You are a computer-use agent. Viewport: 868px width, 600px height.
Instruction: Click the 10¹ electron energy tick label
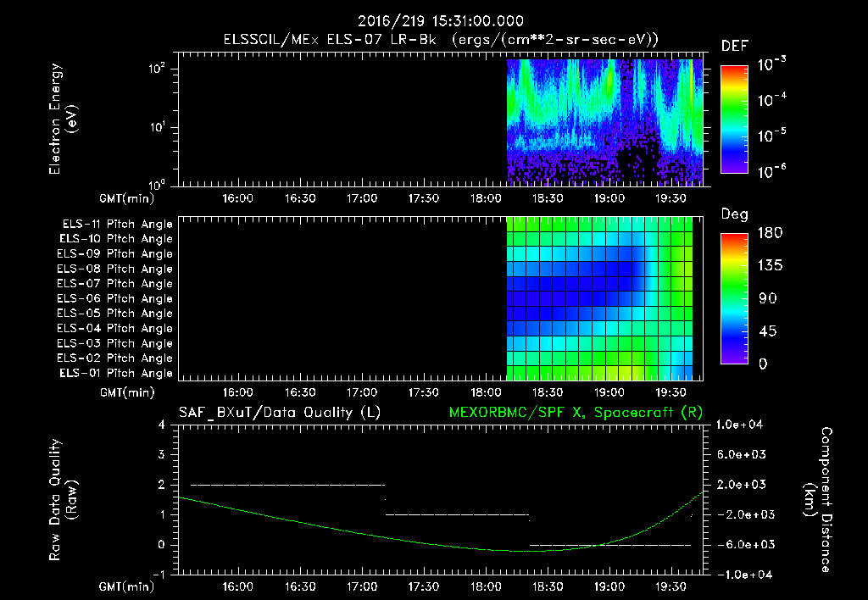tap(157, 127)
